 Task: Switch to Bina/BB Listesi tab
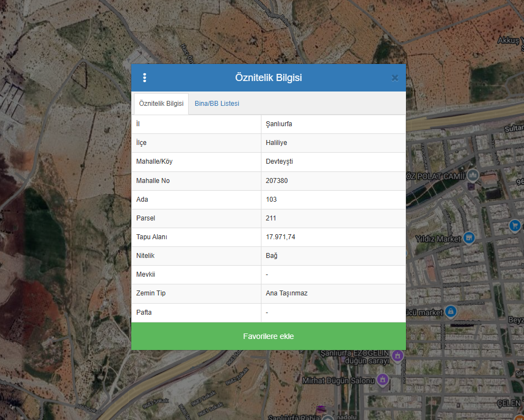217,104
